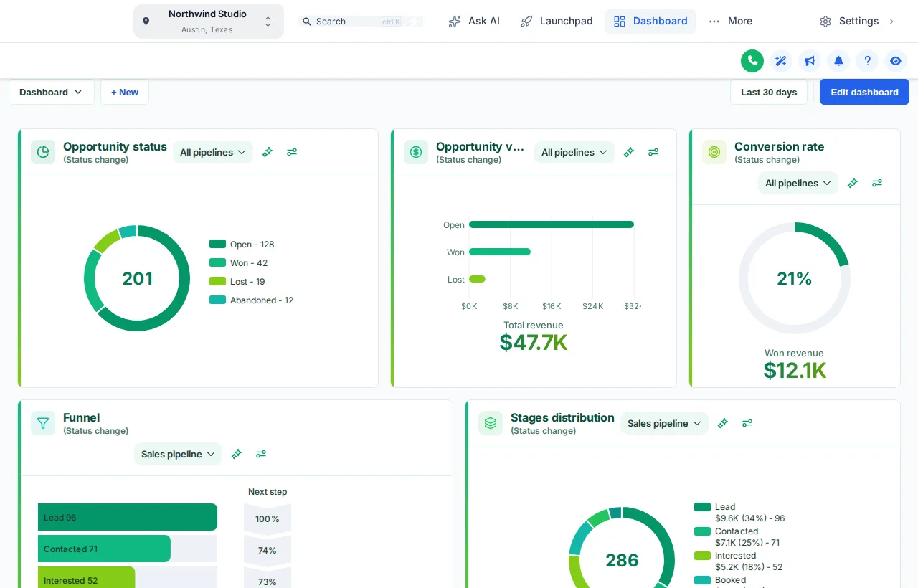The image size is (918, 588).
Task: Click the green phone call icon
Action: [752, 61]
